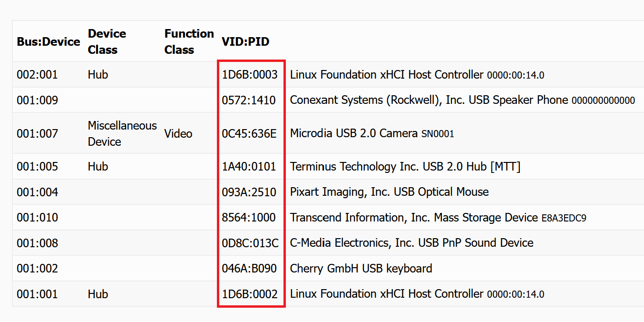Select the Pixart Imaging USB Optical Mouse row
Image resolution: width=644 pixels, height=322 pixels.
coord(389,192)
